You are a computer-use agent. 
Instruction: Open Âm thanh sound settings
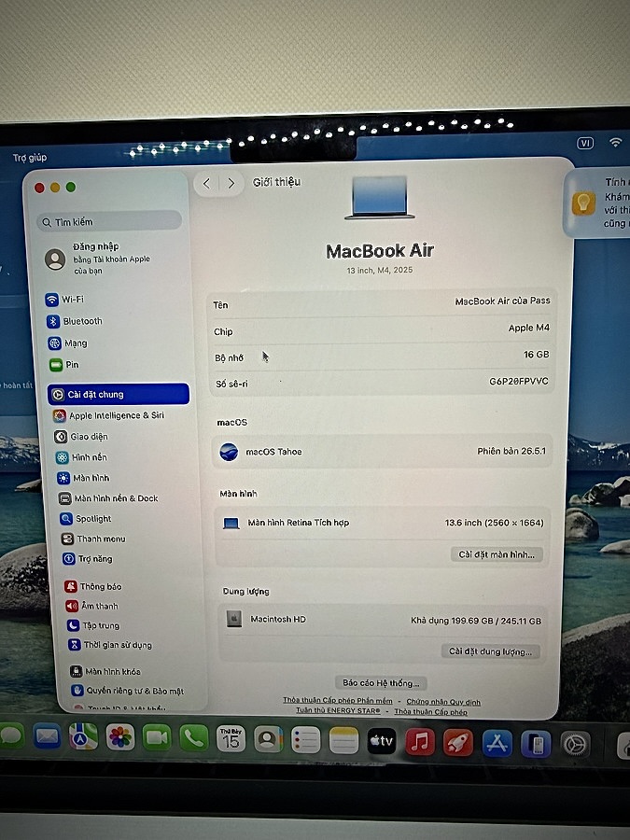(92, 606)
